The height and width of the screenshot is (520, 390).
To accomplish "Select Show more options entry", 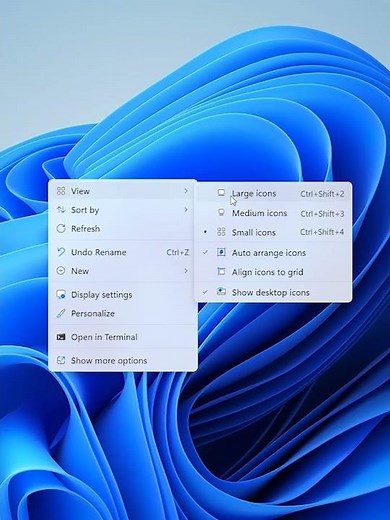I will click(123, 360).
